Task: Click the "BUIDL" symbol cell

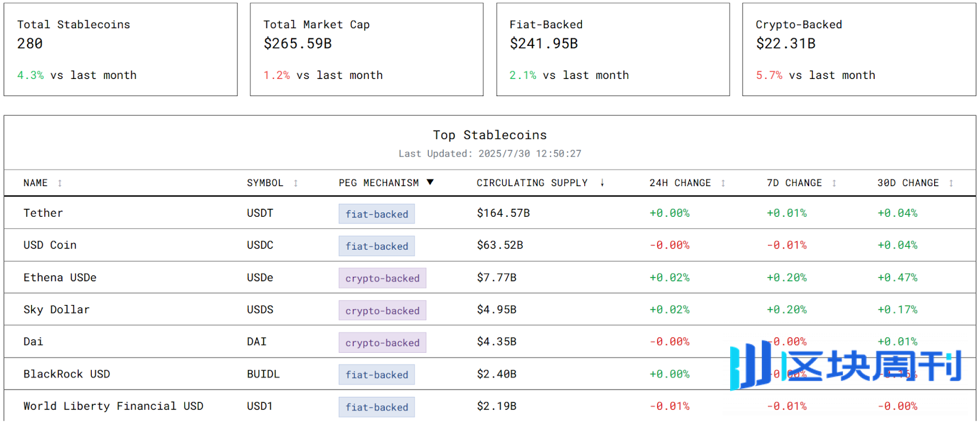Action: pos(263,374)
